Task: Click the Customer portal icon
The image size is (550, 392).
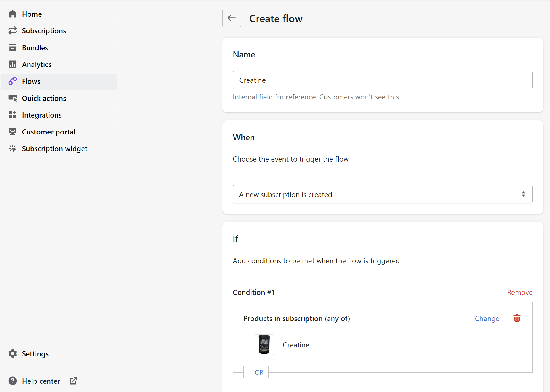Action: 13,132
